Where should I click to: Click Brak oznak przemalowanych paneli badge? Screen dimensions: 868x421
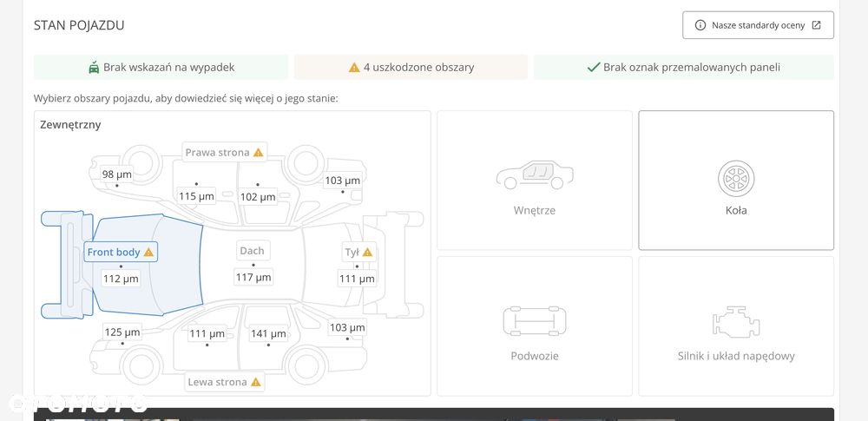pos(684,67)
